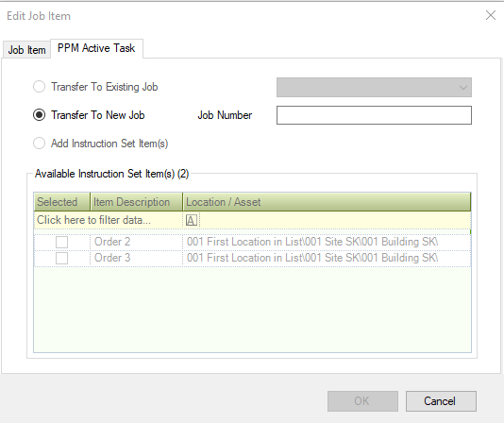Open the PPM Active Task tab
Viewport: 504px width, 423px height.
96,48
